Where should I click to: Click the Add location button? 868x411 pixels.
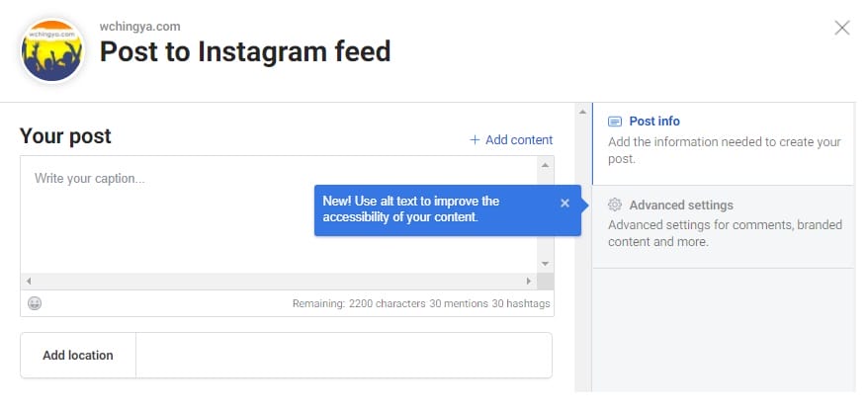[78, 355]
